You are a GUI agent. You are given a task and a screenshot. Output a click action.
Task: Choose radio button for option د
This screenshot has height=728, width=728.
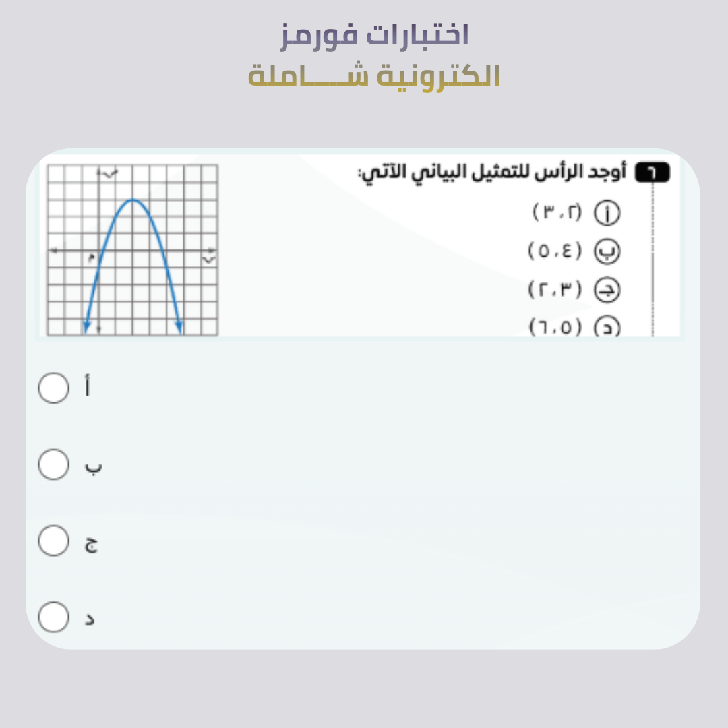tap(53, 617)
